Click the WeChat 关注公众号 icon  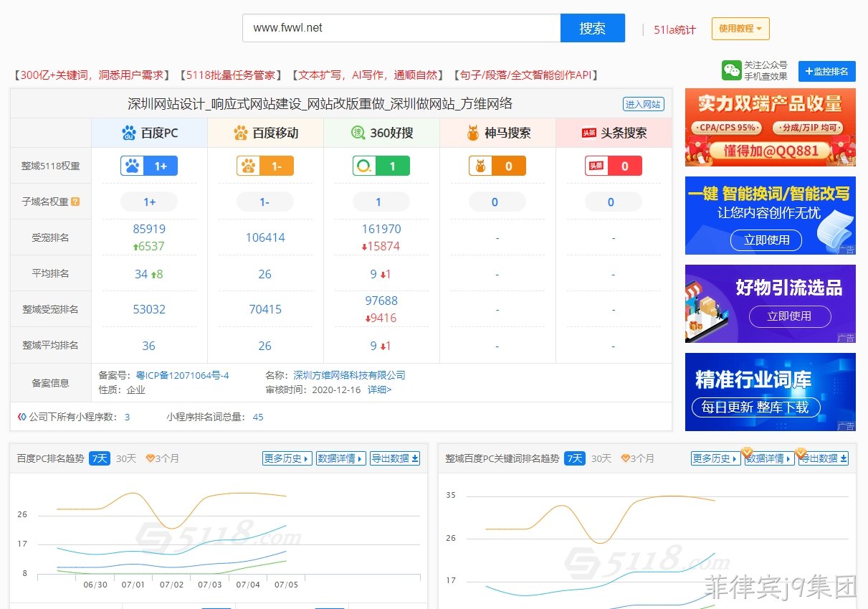pyautogui.click(x=731, y=70)
